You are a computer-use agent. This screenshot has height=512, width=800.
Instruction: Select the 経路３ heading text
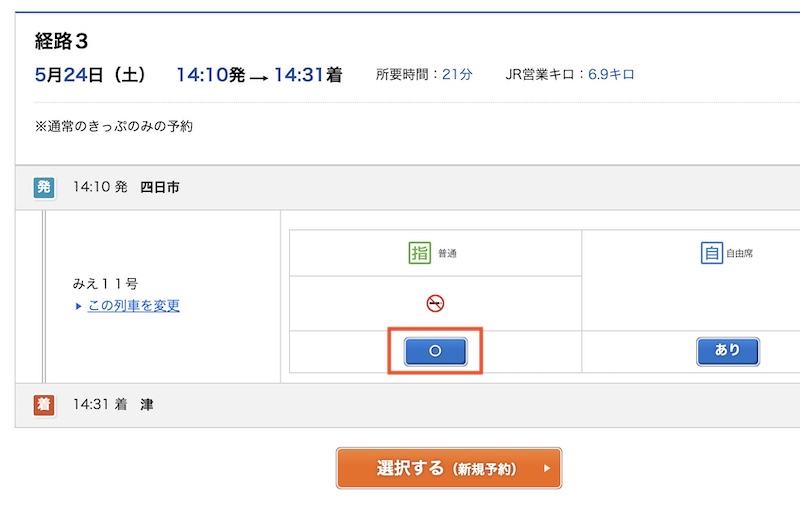coord(61,41)
